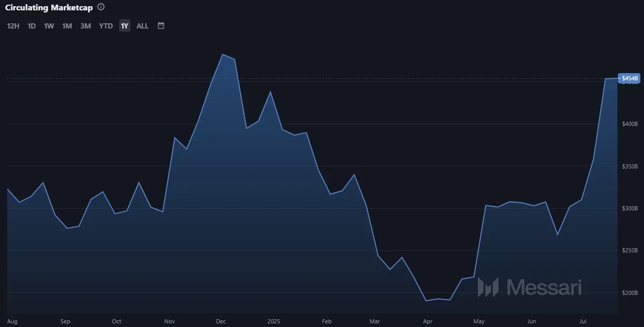The height and width of the screenshot is (327, 644).
Task: Click the Jun x-axis label
Action: 531,321
